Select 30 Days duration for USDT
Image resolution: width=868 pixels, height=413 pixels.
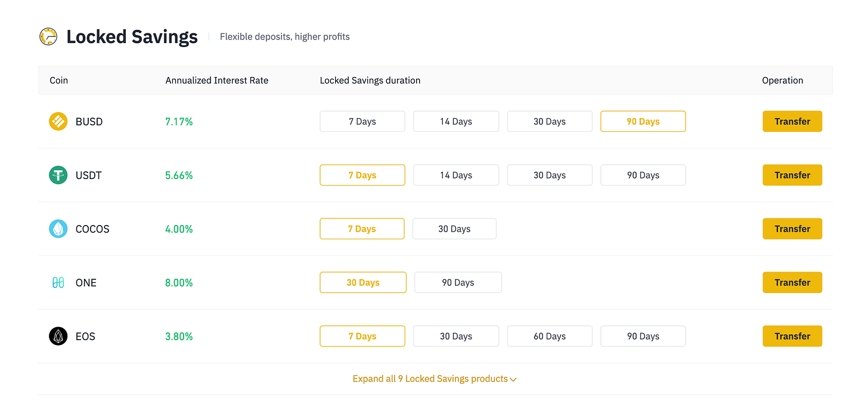coord(550,175)
